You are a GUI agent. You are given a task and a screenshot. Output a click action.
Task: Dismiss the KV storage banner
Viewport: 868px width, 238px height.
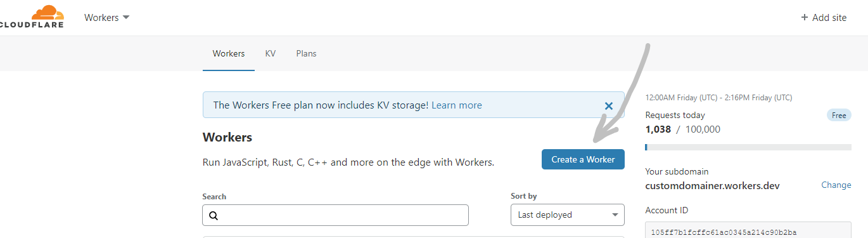(609, 105)
